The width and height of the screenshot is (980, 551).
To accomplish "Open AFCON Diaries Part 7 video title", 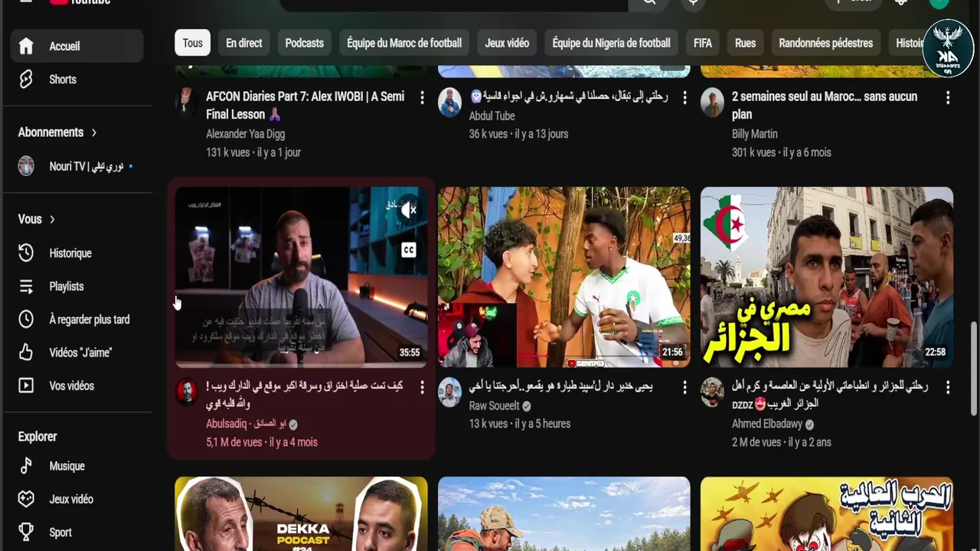I will [305, 106].
